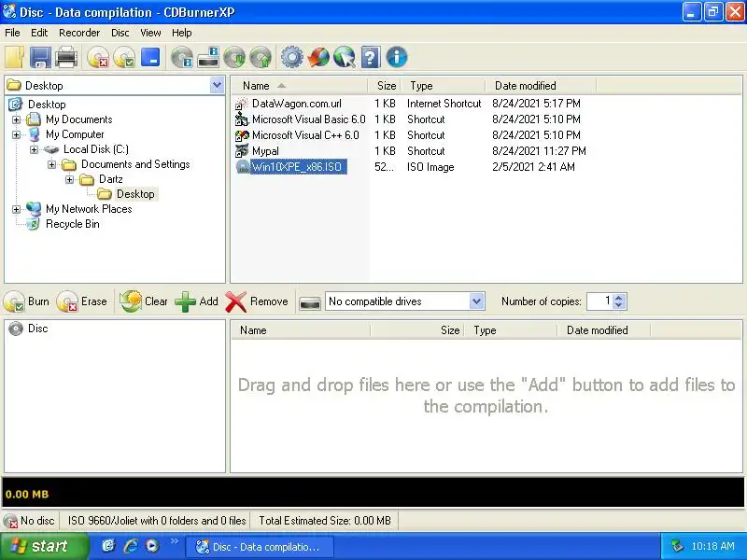Click the first quick launch icon beside Start
Viewport: 747px width, 560px height.
point(108,546)
